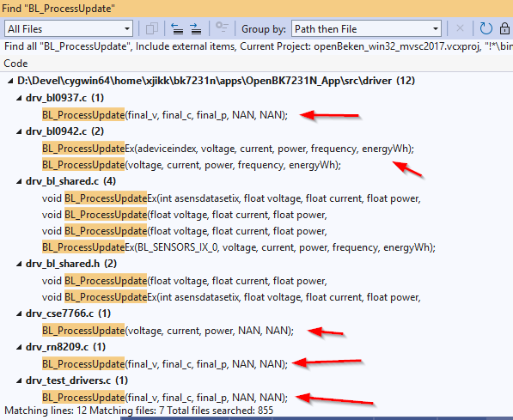Open the BL_SENSORS_IX_0 result line
The height and width of the screenshot is (420, 513).
(x=239, y=247)
